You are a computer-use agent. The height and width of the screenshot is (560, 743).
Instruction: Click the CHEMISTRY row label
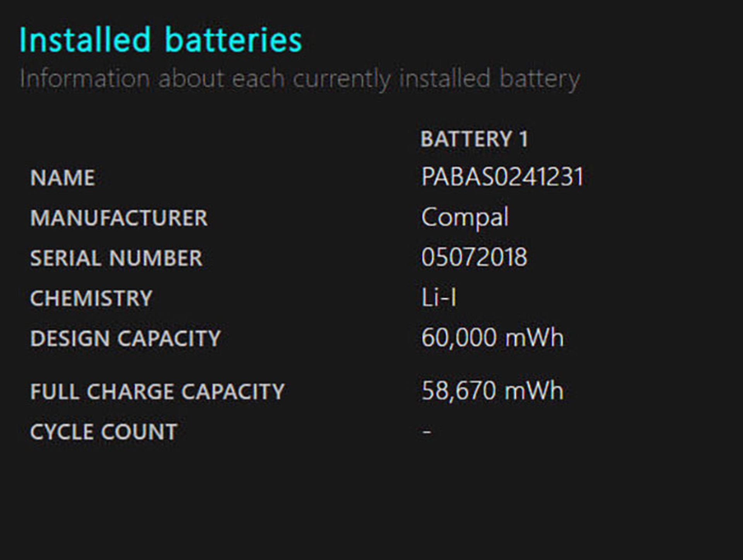pos(91,298)
